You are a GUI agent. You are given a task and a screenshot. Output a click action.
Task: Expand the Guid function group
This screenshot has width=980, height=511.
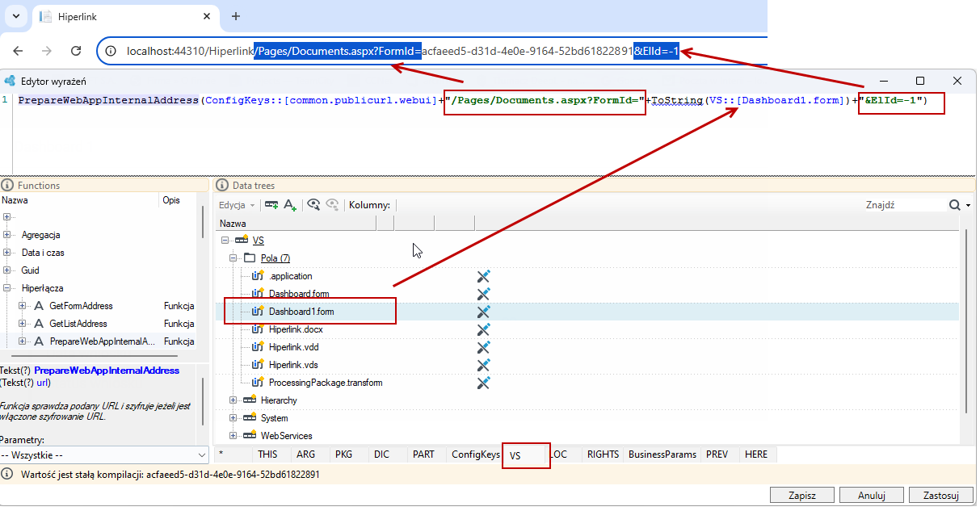click(x=7, y=270)
